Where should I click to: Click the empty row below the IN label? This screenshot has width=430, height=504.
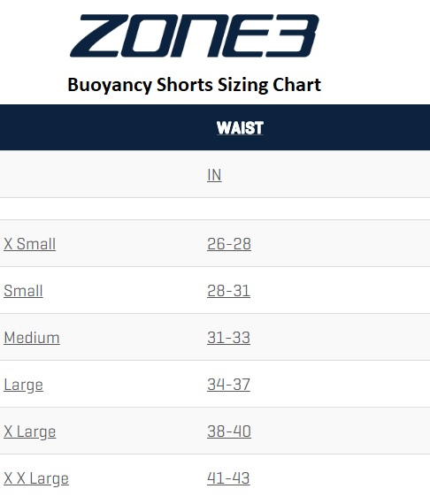click(215, 209)
